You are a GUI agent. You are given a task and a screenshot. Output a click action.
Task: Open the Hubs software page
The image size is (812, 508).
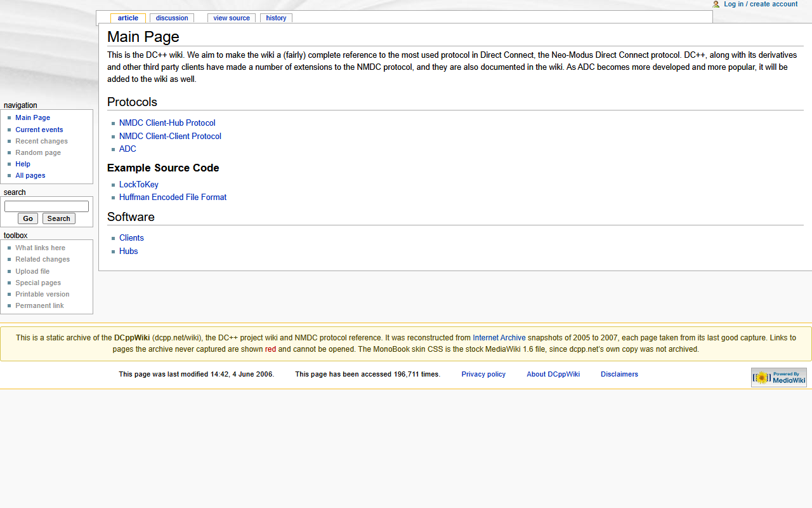pos(129,251)
